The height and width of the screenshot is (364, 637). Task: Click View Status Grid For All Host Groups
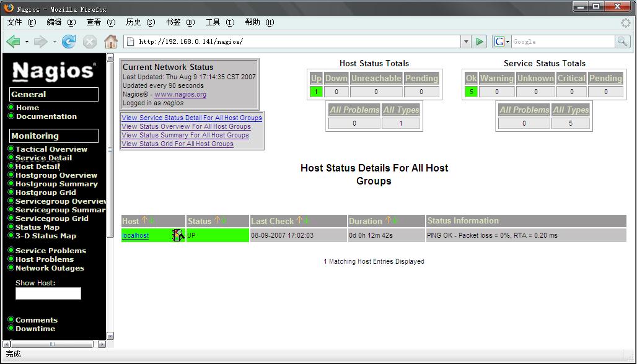178,144
